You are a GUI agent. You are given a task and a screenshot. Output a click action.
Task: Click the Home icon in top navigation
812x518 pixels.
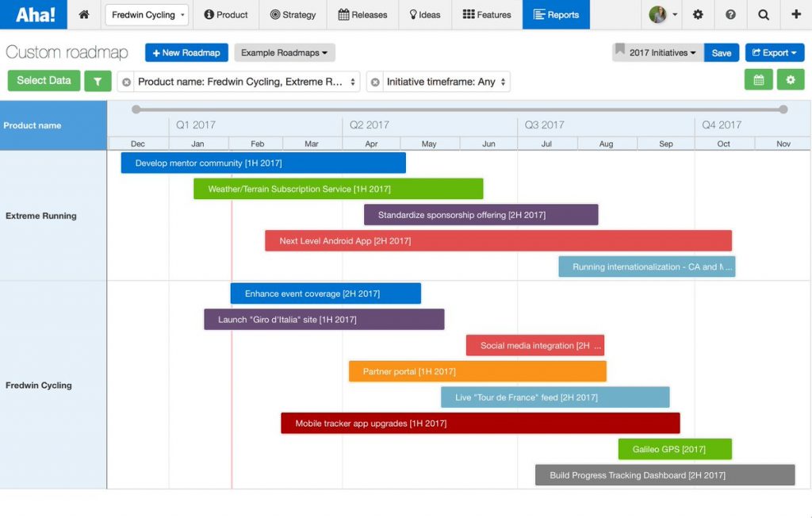(x=84, y=14)
